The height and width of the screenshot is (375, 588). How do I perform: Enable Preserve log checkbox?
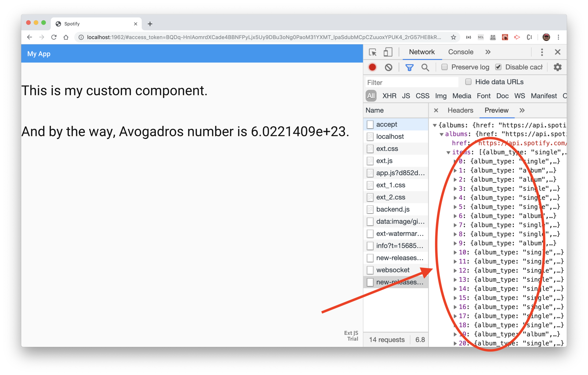444,67
